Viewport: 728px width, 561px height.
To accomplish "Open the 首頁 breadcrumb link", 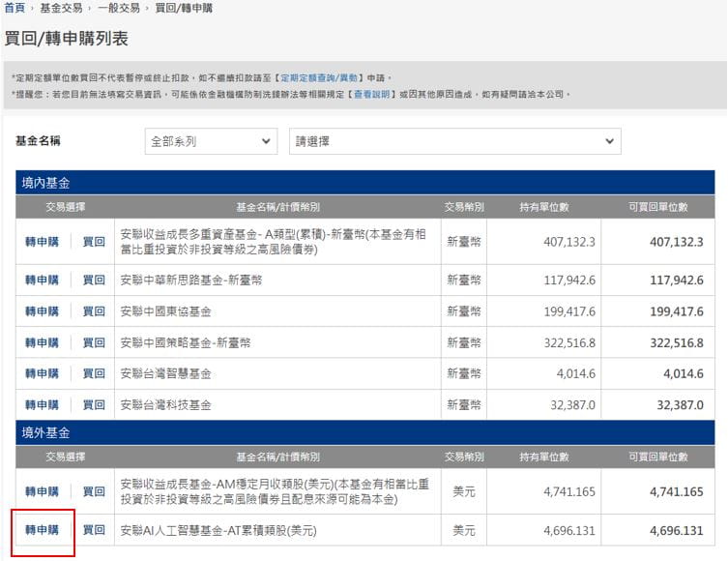I will (15, 8).
